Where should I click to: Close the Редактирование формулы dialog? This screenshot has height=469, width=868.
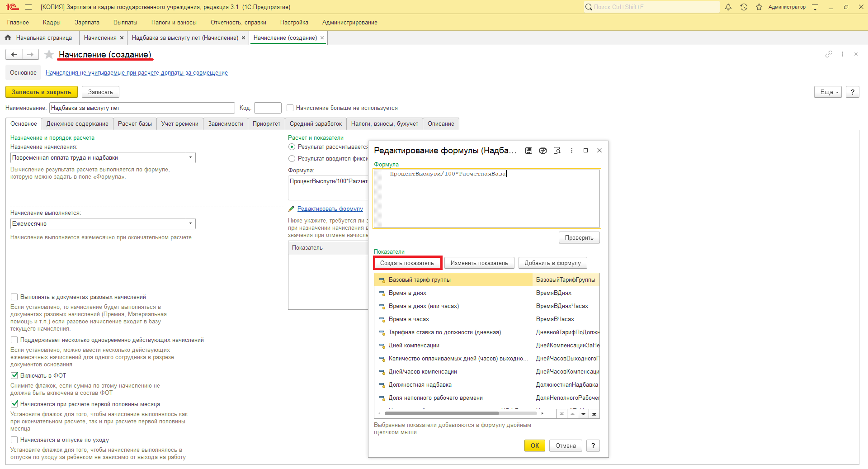tap(599, 151)
